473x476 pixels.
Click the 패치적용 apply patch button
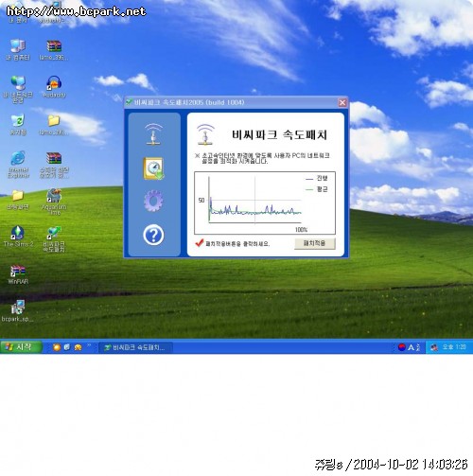pyautogui.click(x=315, y=243)
